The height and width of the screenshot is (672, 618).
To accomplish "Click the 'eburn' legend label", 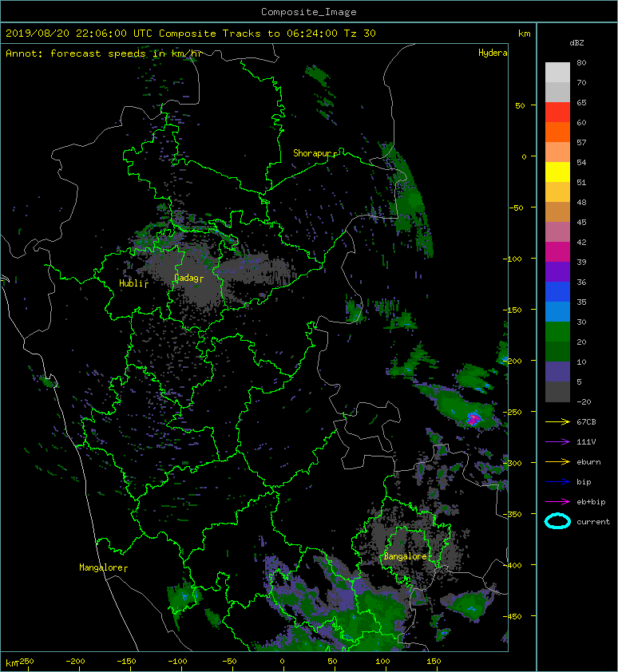I will click(x=588, y=462).
